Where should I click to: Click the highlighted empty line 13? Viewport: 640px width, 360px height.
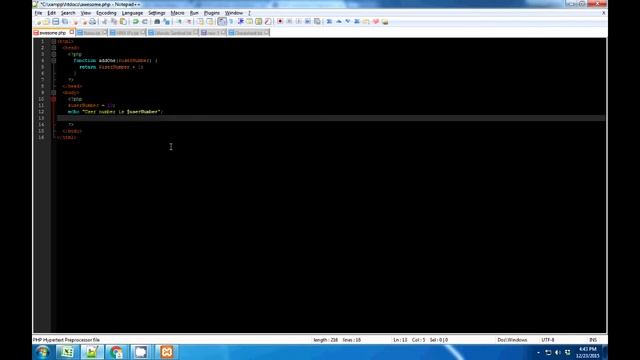tap(331, 118)
